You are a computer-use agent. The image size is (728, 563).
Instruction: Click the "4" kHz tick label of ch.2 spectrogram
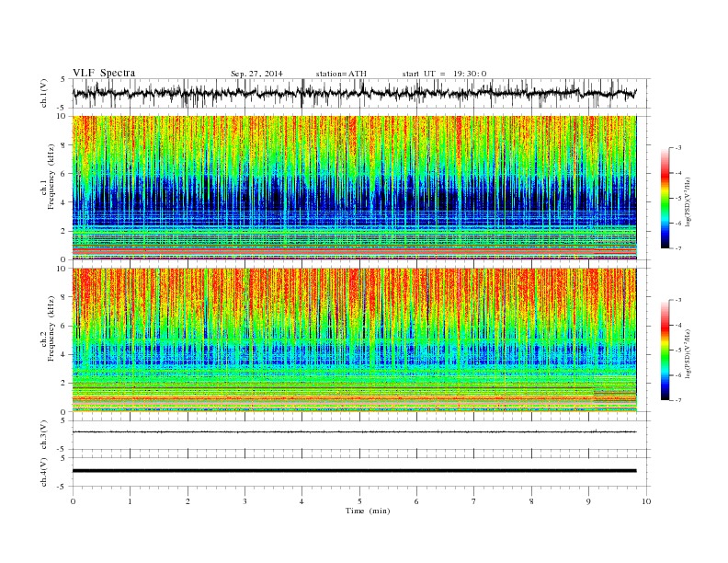click(x=64, y=354)
